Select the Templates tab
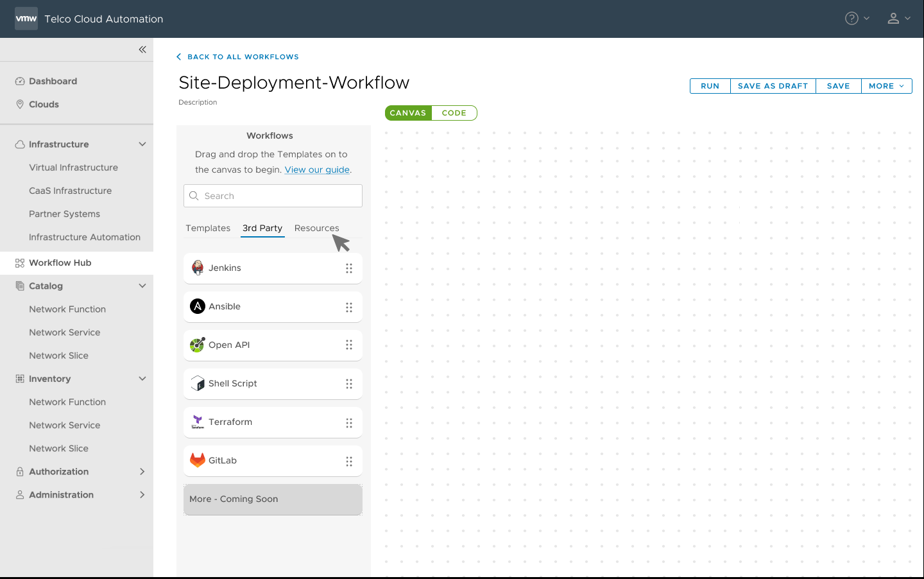This screenshot has height=579, width=924. tap(208, 229)
